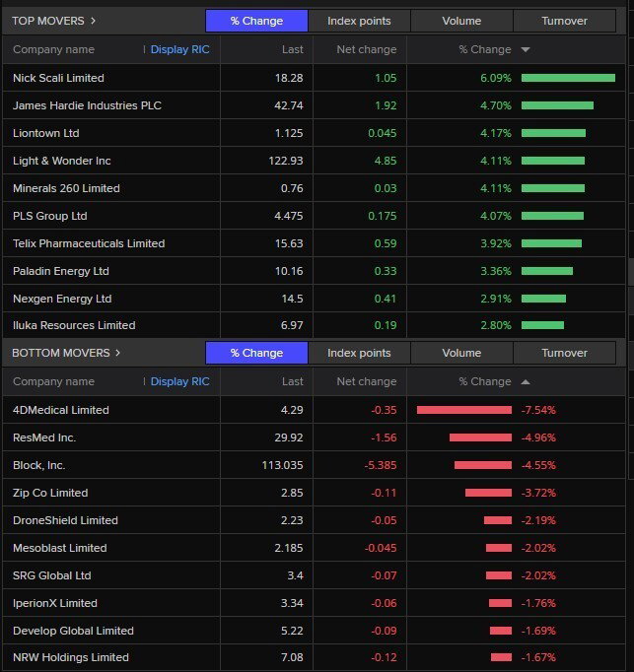Viewport: 634px width, 672px height.
Task: Click the -2.19% change value
Action: tap(538, 520)
